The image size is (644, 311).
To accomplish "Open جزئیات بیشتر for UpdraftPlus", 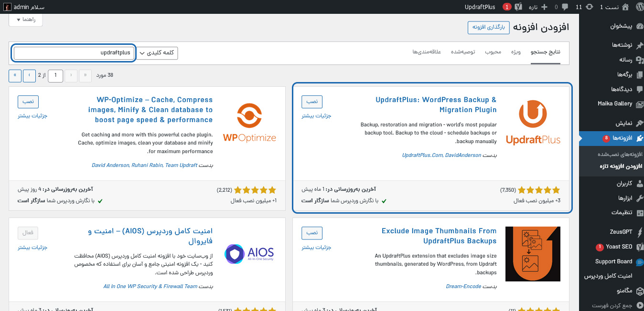I will (316, 115).
